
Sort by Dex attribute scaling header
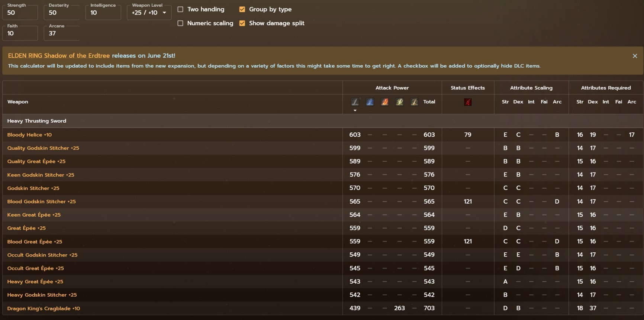pyautogui.click(x=518, y=102)
